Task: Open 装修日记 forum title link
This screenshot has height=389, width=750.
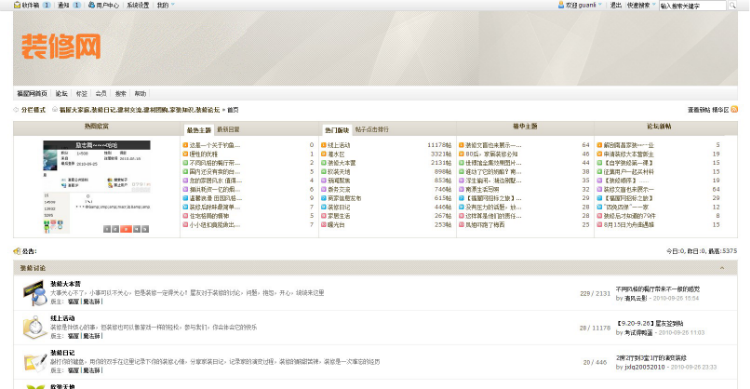Action: pos(63,353)
